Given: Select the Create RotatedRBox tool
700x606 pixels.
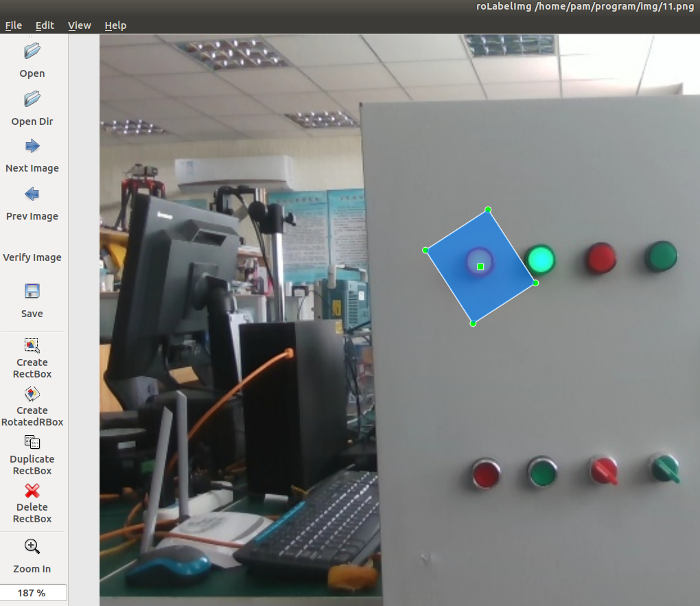Looking at the screenshot, I should tap(32, 394).
